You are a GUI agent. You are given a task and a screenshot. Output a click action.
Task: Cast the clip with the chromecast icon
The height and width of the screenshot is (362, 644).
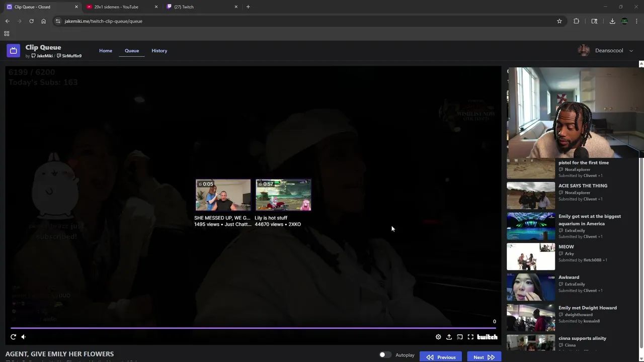point(460,337)
